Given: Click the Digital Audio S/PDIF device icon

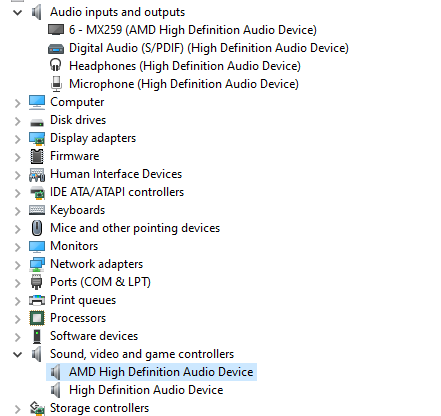Looking at the screenshot, I should 56,49.
